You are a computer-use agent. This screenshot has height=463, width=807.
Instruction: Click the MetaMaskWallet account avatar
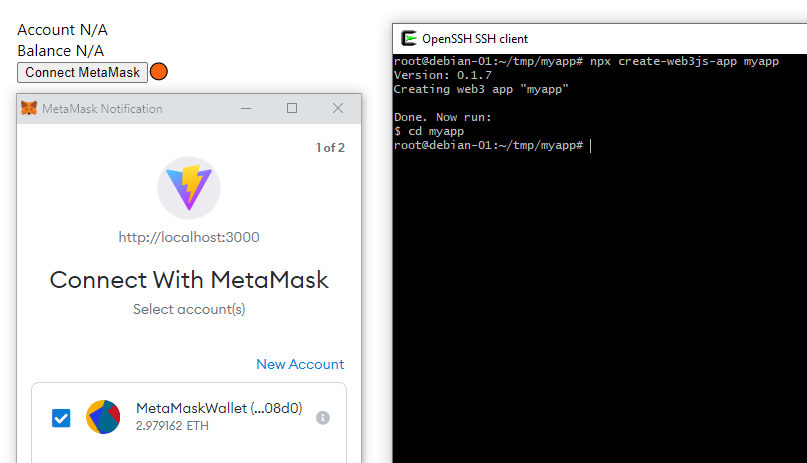tap(103, 417)
